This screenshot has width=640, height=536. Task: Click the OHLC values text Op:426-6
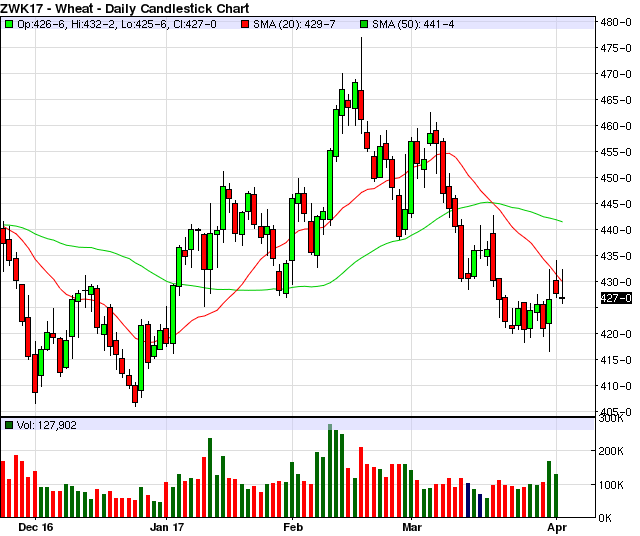pyautogui.click(x=41, y=24)
